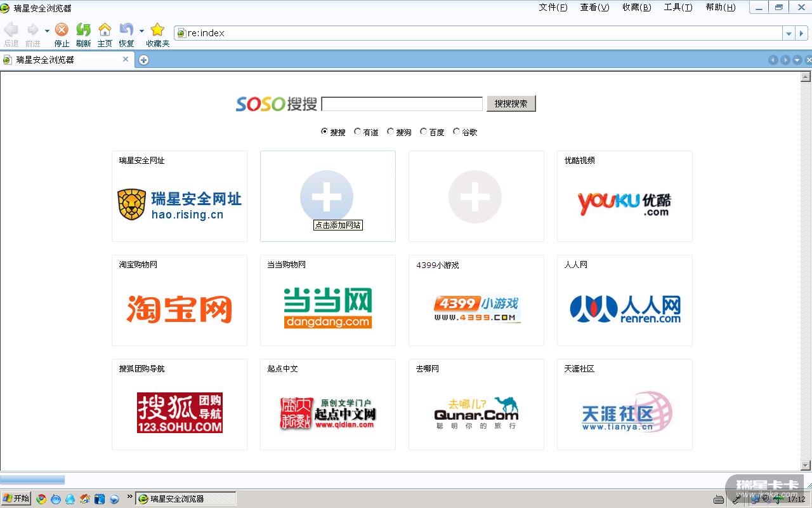Open the 工具(T) menu
The width and height of the screenshot is (812, 508).
678,8
